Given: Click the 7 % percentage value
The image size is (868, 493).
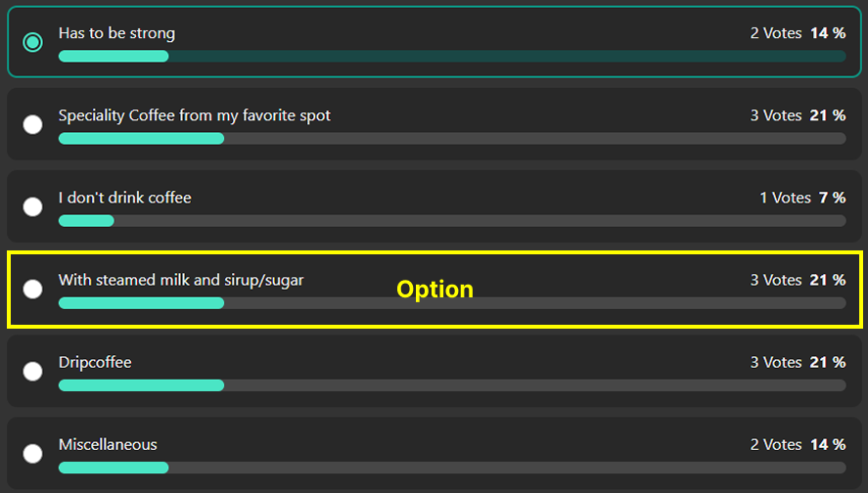Looking at the screenshot, I should pyautogui.click(x=832, y=198).
